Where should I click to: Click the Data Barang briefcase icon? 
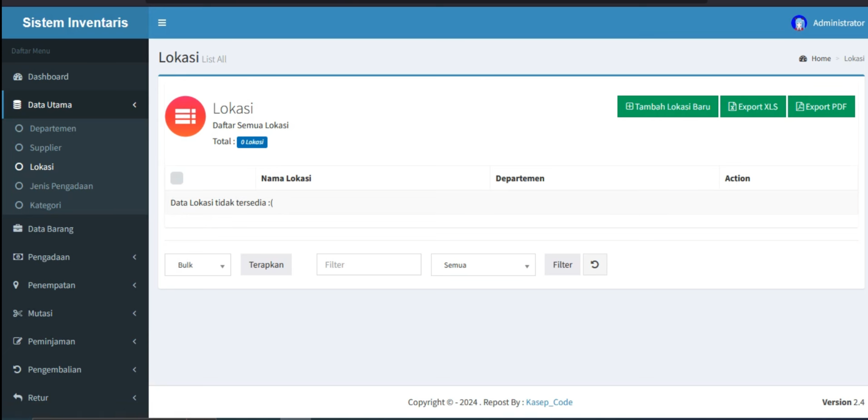(18, 228)
